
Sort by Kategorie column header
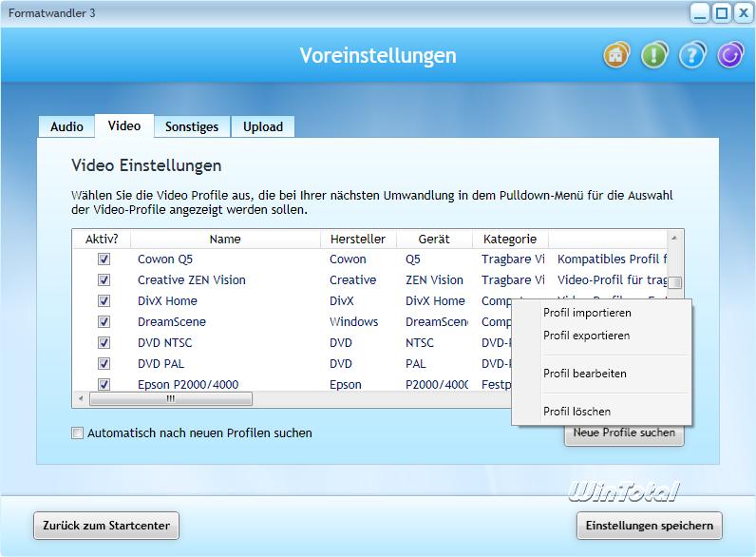click(x=510, y=239)
